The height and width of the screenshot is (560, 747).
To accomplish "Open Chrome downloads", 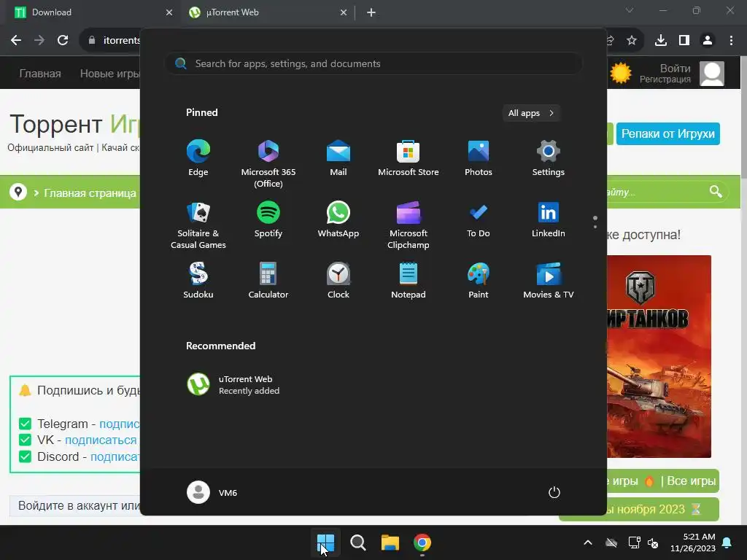I will click(661, 40).
